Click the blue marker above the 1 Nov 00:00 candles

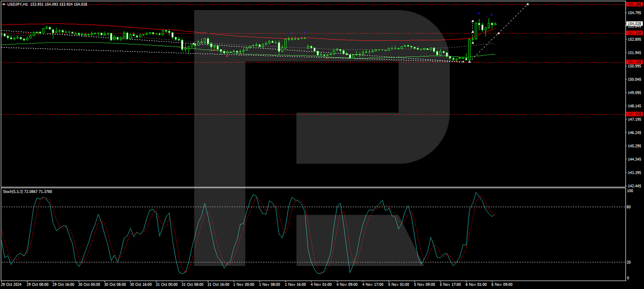click(291, 33)
